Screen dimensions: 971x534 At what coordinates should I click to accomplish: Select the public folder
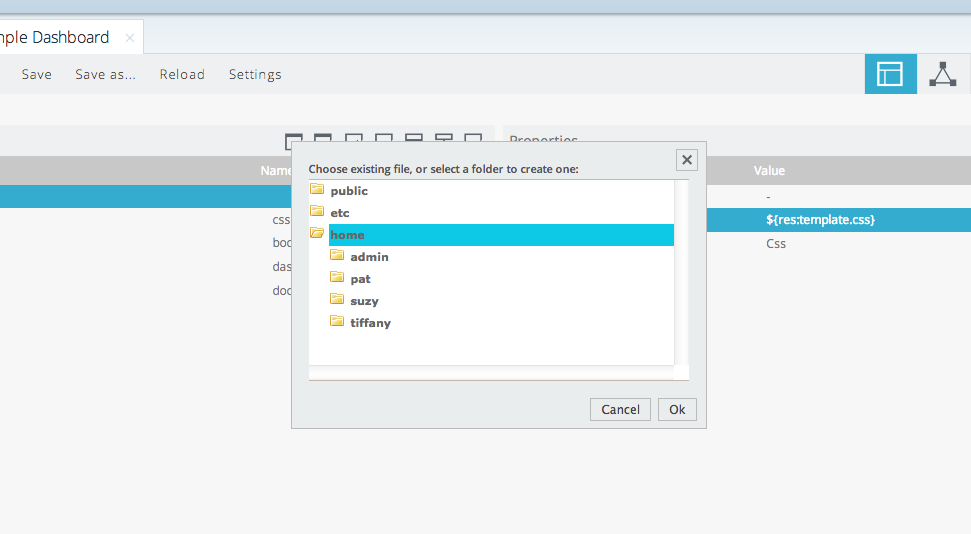point(349,191)
